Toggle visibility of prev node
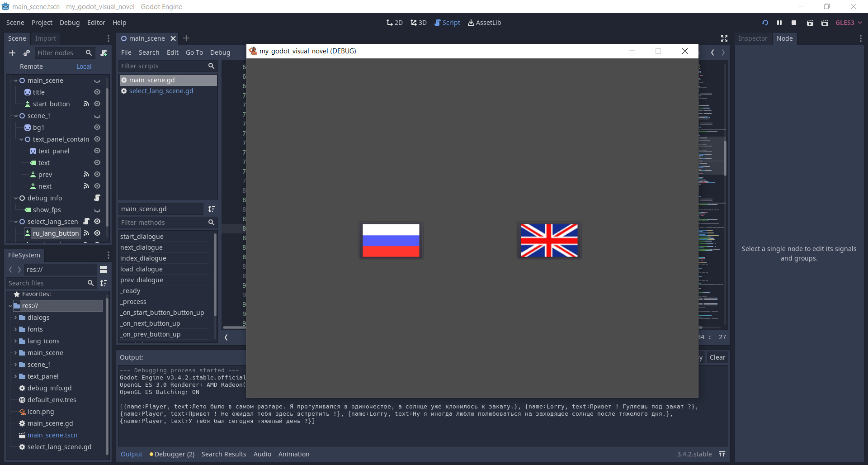 pos(97,175)
